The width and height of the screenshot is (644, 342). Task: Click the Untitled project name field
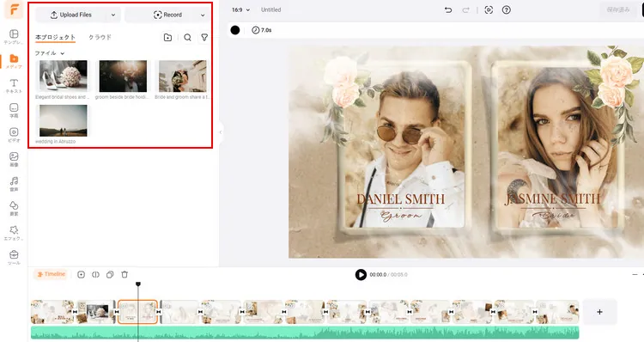point(271,9)
